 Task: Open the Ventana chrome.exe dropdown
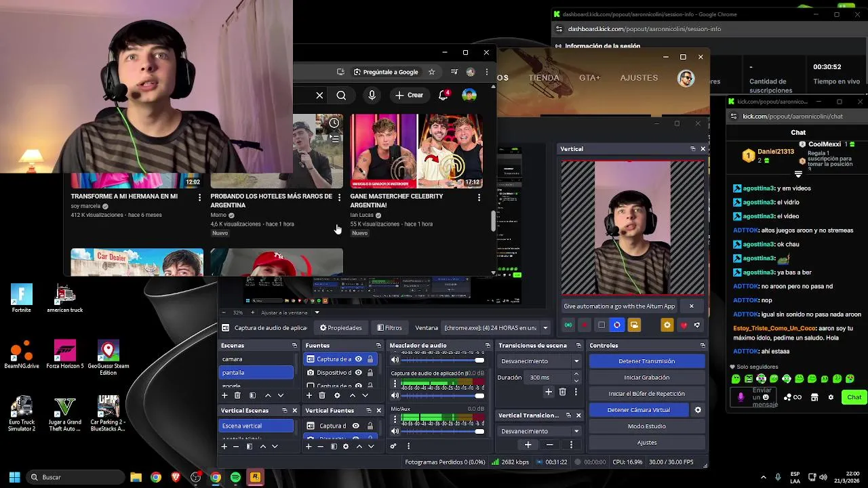(496, 328)
